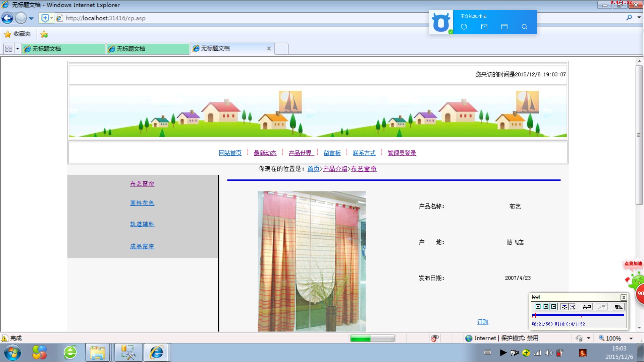Image resolution: width=644 pixels, height=362 pixels.
Task: Open the 最新动态 navigation link
Action: click(x=265, y=153)
